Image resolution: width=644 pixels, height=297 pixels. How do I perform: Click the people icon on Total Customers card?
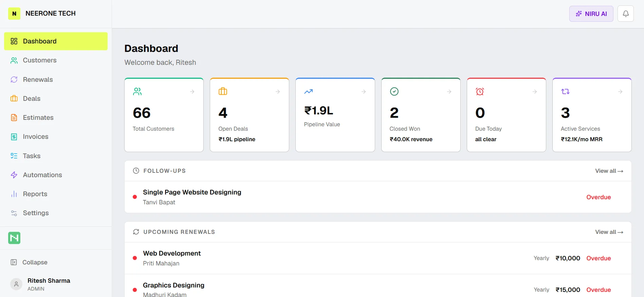click(x=137, y=91)
